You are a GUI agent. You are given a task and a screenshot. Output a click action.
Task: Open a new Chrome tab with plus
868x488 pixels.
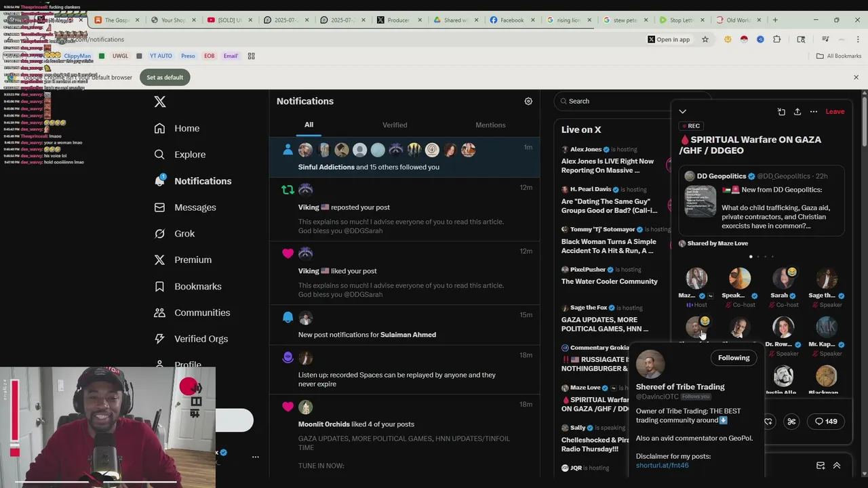[775, 20]
